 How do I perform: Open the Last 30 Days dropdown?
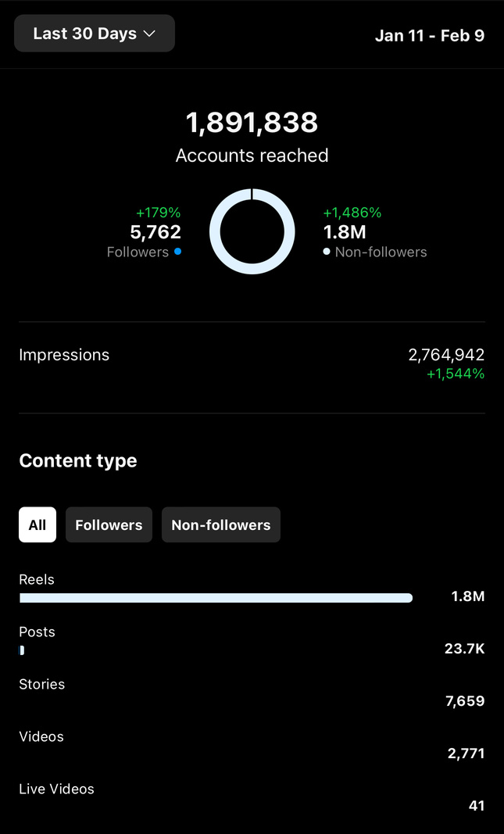point(94,34)
